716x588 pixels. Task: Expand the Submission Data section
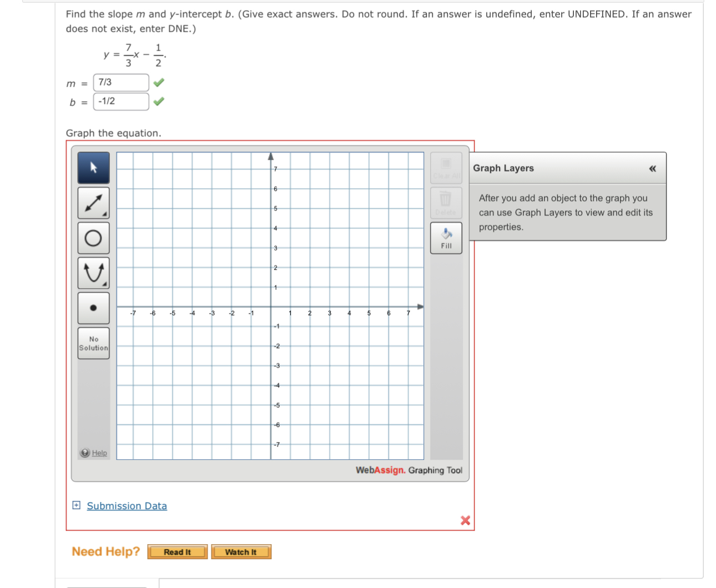[x=76, y=505]
